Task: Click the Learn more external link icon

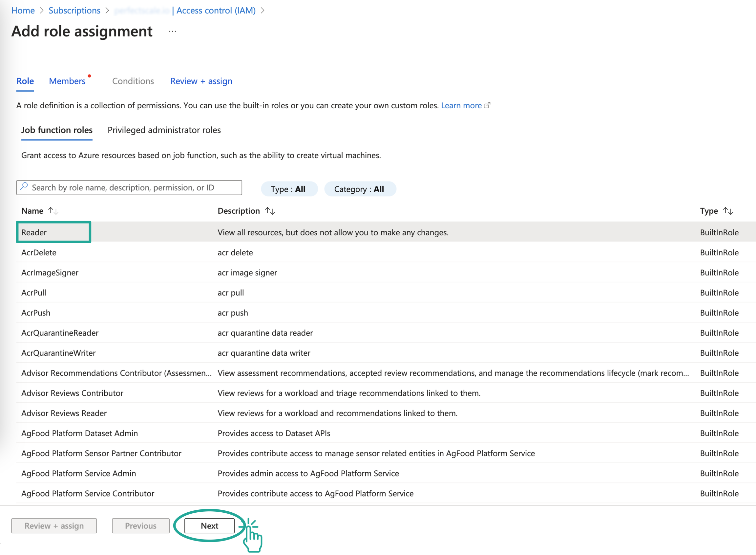Action: (487, 105)
